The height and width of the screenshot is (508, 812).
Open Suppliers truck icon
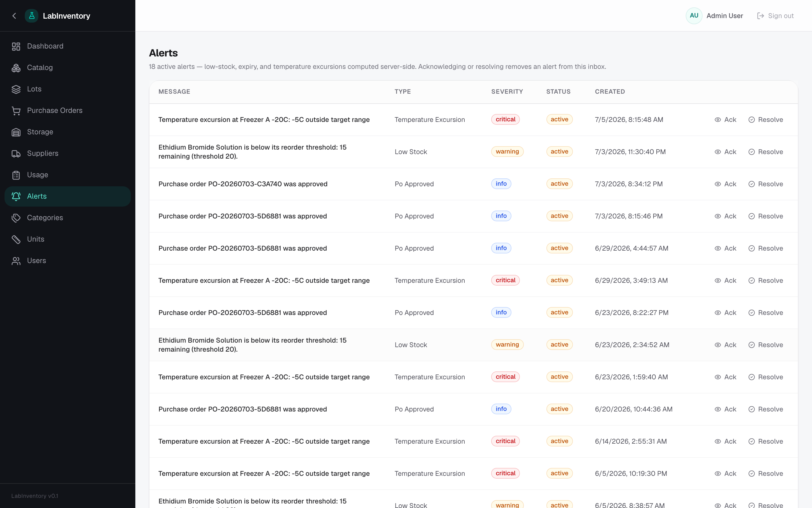pyautogui.click(x=16, y=154)
